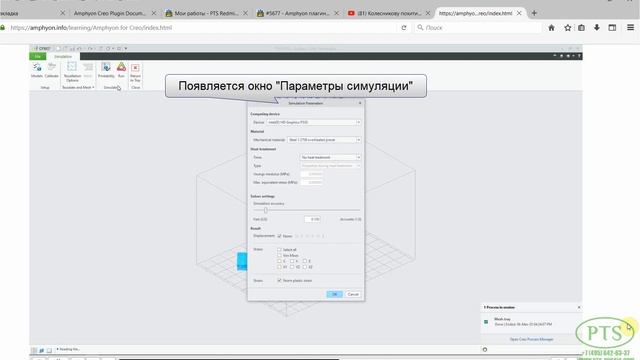Click the accuracy value input field
Image resolution: width=640 pixels, height=360 pixels.
[x=312, y=219]
